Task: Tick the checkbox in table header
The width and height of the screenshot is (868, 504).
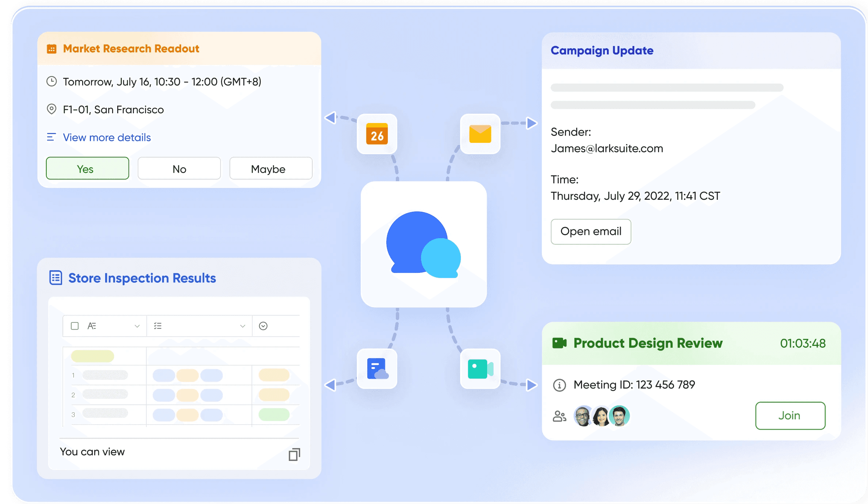Action: pyautogui.click(x=75, y=326)
